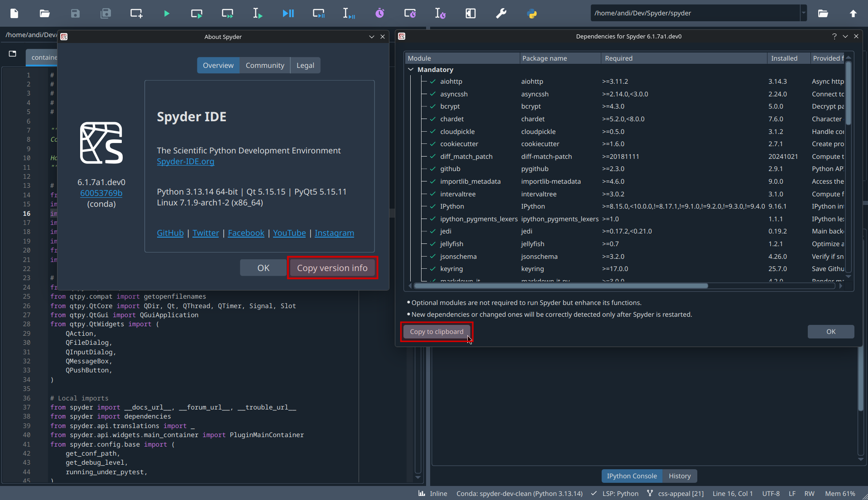Sort by the Package name column header

coord(560,58)
